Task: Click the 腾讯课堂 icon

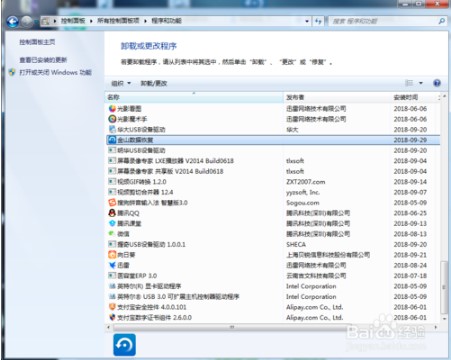Action: point(112,223)
